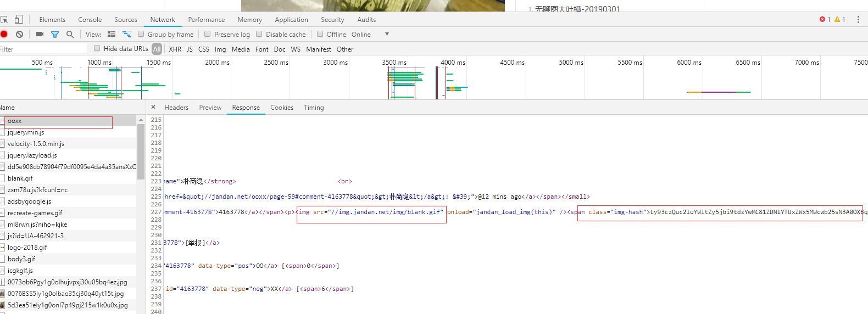Select the jquery.min.js request
868x314 pixels.
(68, 132)
